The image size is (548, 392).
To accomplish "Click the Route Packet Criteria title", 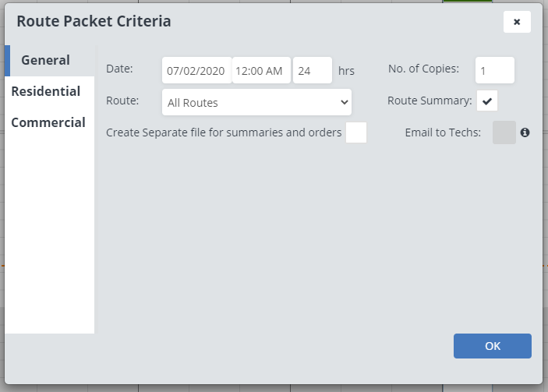I will pyautogui.click(x=94, y=21).
